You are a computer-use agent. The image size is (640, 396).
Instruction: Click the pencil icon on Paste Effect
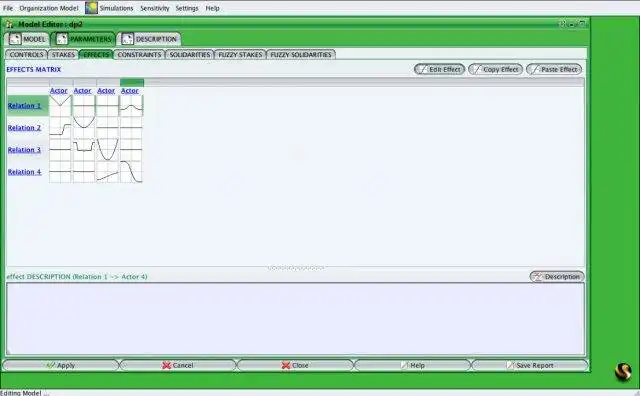click(535, 69)
